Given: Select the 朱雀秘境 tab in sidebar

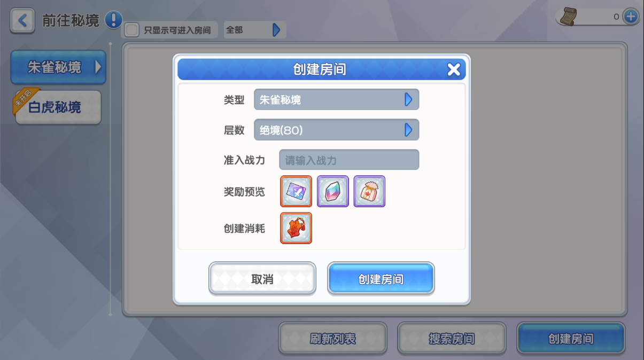Looking at the screenshot, I should click(x=58, y=67).
